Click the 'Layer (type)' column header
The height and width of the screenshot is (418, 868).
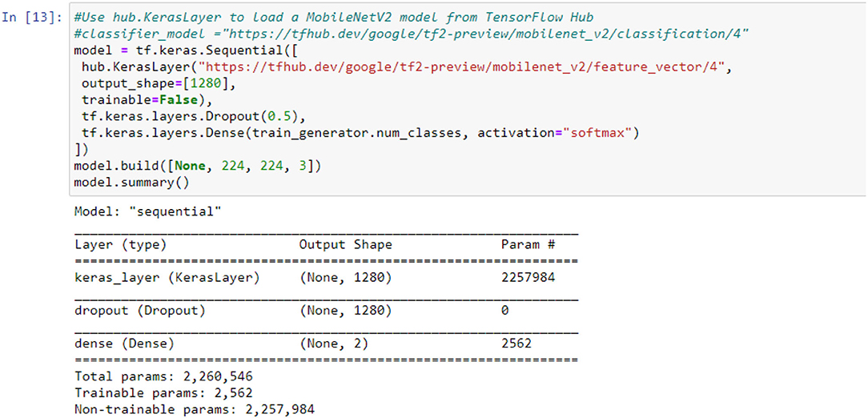(x=120, y=244)
